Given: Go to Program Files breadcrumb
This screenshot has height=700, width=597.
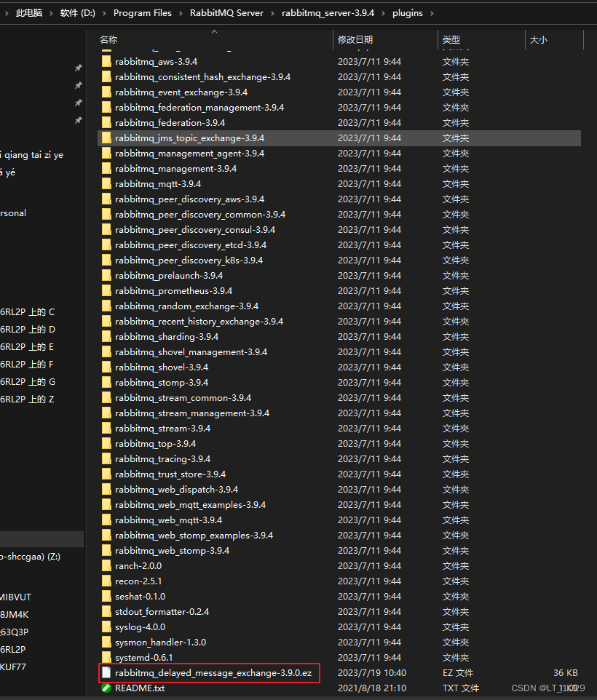Looking at the screenshot, I should pos(143,13).
